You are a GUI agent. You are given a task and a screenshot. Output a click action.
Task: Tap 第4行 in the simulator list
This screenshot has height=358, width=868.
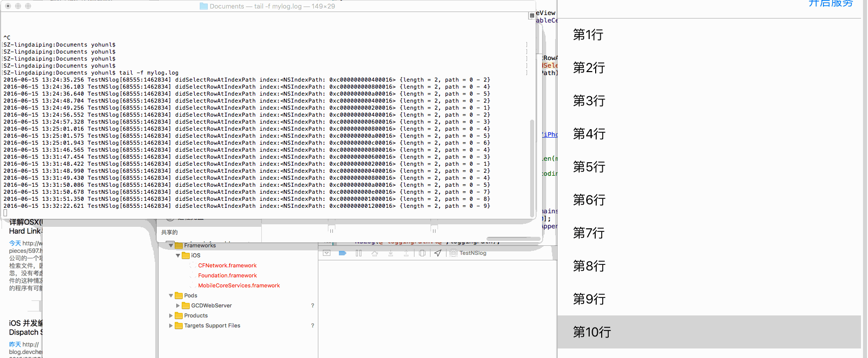[x=709, y=134]
